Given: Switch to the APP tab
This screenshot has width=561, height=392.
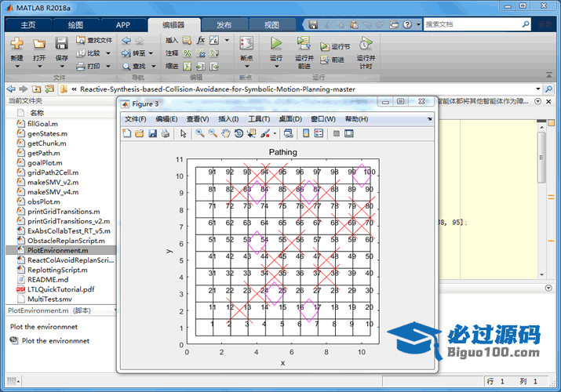Looking at the screenshot, I should point(123,25).
